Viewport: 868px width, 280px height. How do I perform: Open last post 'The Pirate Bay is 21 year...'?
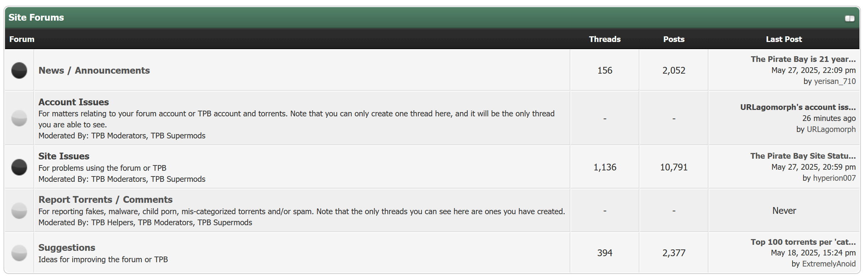[803, 59]
